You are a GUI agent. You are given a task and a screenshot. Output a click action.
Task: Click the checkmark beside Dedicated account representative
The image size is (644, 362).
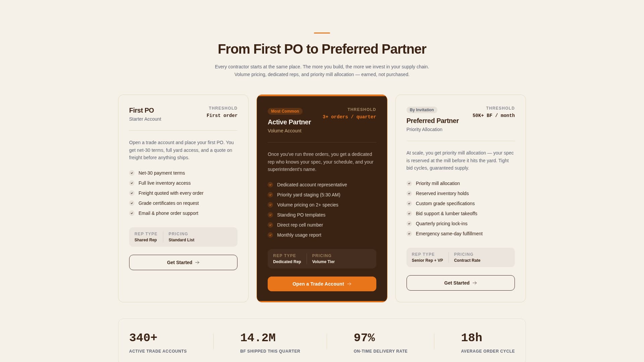coord(270,184)
